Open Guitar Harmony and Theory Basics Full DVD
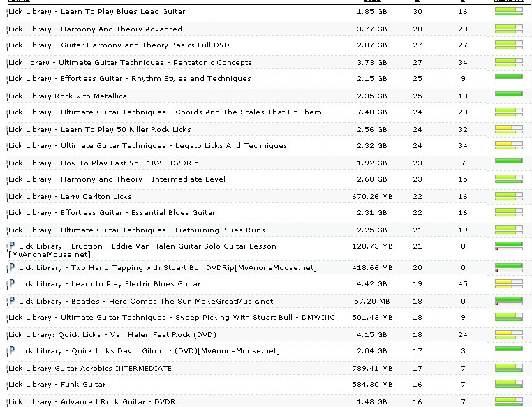The image size is (532, 407). pyautogui.click(x=119, y=45)
